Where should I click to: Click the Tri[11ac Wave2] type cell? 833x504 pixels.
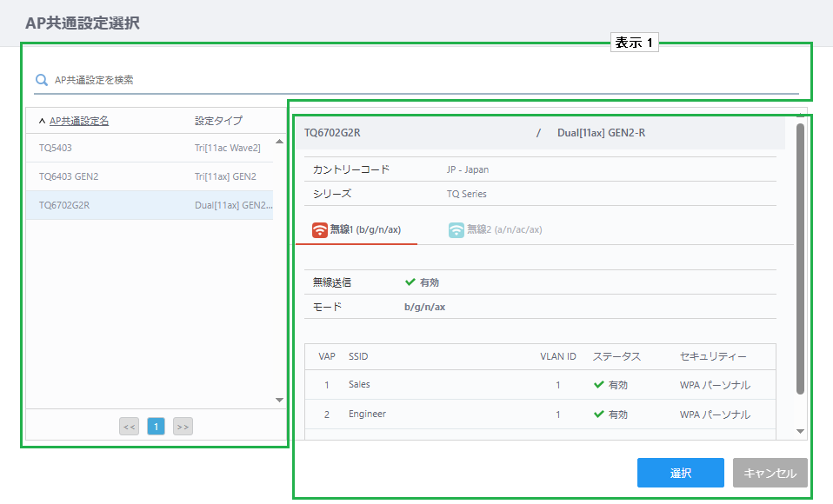point(227,148)
